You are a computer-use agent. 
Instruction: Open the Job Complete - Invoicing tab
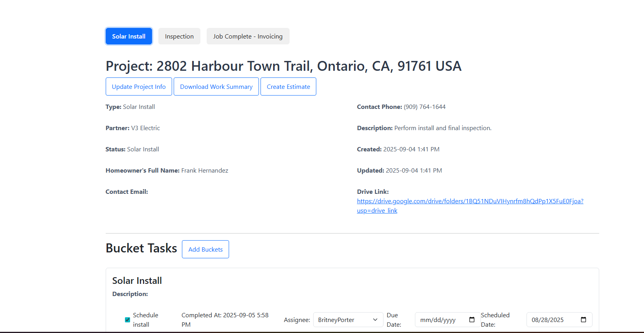(x=248, y=36)
